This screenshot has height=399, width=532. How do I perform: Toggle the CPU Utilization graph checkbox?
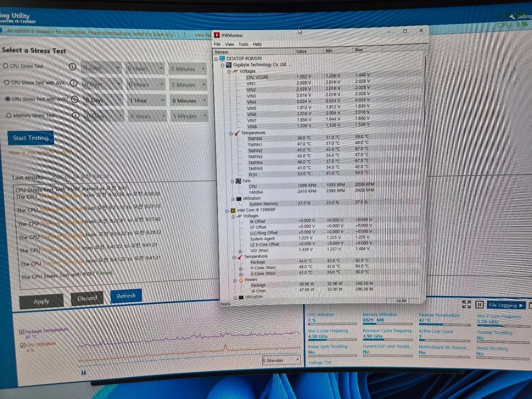22,345
